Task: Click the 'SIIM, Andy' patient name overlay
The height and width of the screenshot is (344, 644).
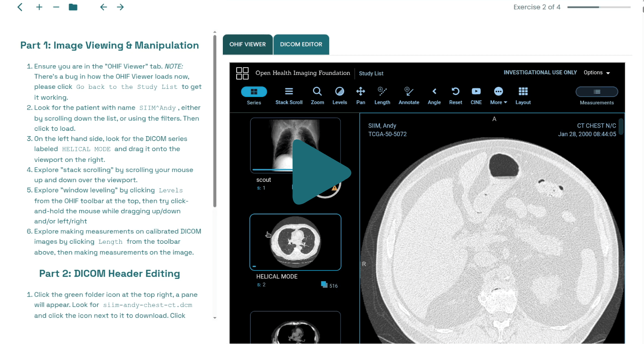Action: [x=382, y=126]
